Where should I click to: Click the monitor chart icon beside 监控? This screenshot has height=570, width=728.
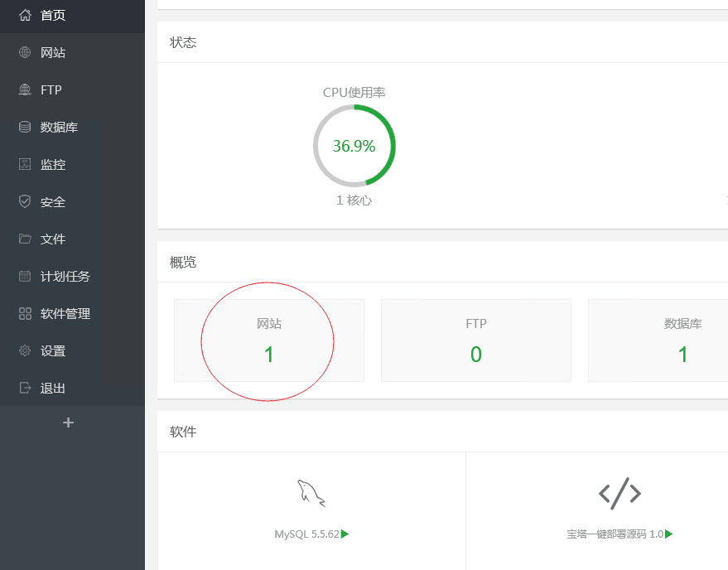point(25,164)
